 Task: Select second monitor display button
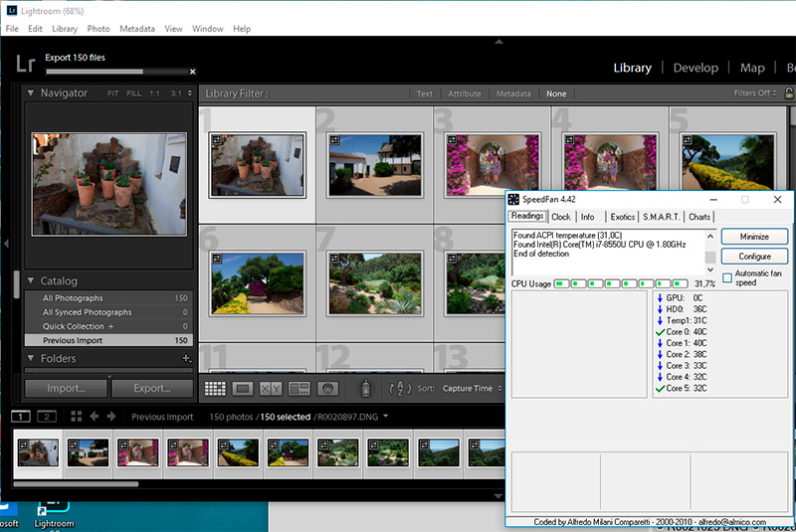coord(47,417)
